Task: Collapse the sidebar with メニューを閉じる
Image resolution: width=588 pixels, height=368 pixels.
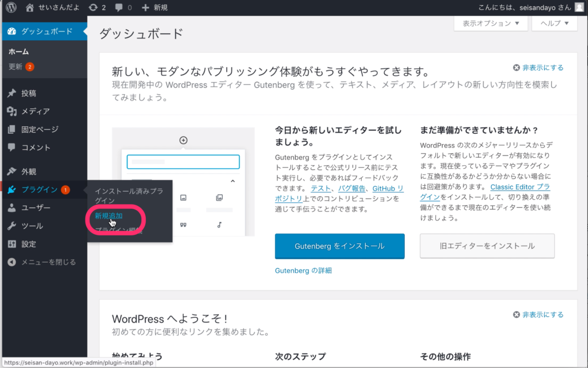Action: [48, 262]
